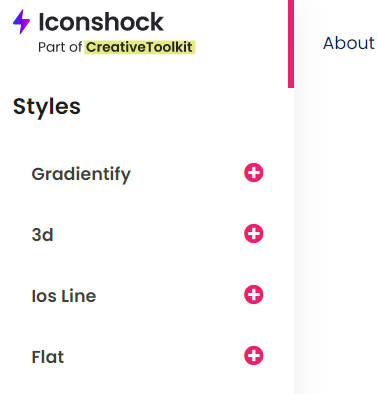Click the Iconshock wordmark
378x394 pixels.
[101, 22]
